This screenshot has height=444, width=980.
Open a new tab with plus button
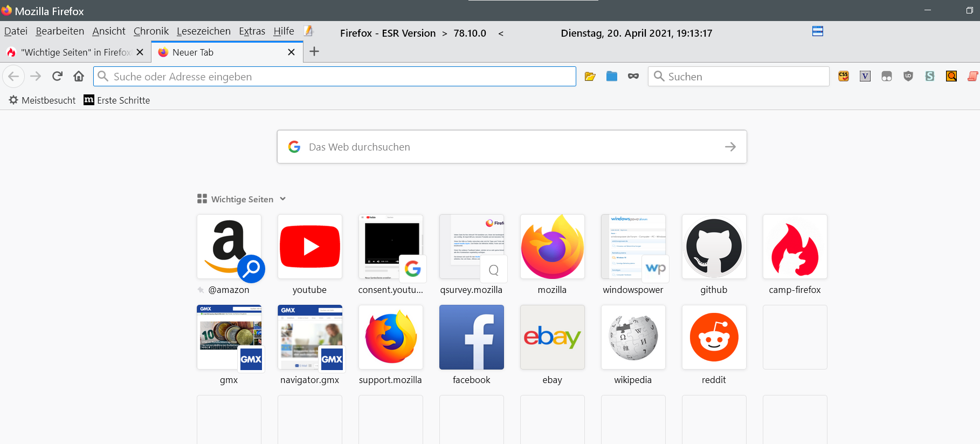tap(314, 52)
